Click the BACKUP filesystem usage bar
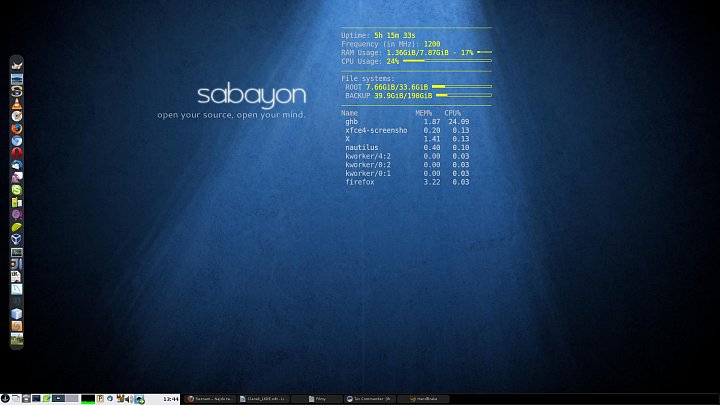 point(464,95)
